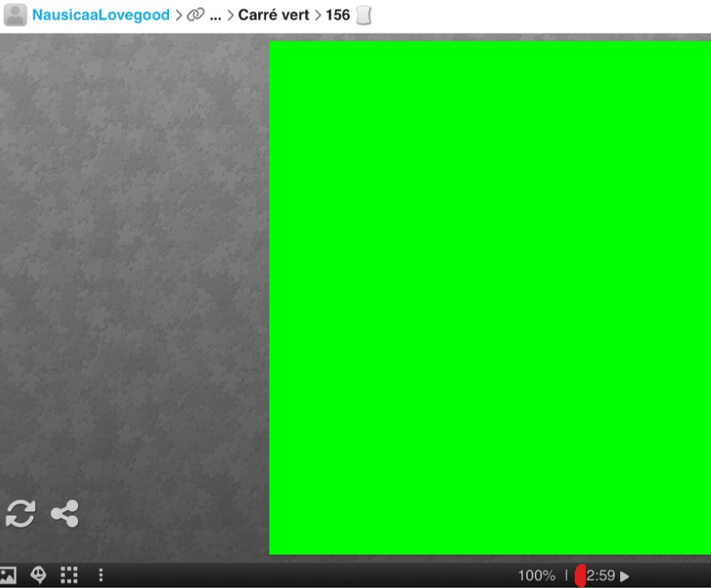Click the puzzle piece shape icon
This screenshot has width=711, height=588.
coord(363,15)
